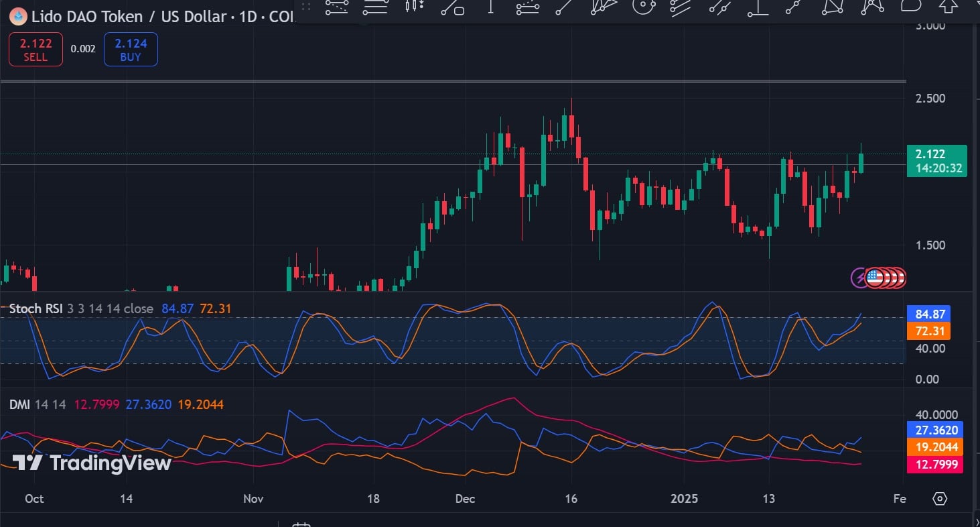980x527 pixels.
Task: Open chart settings hexagon gear icon
Action: (940, 499)
